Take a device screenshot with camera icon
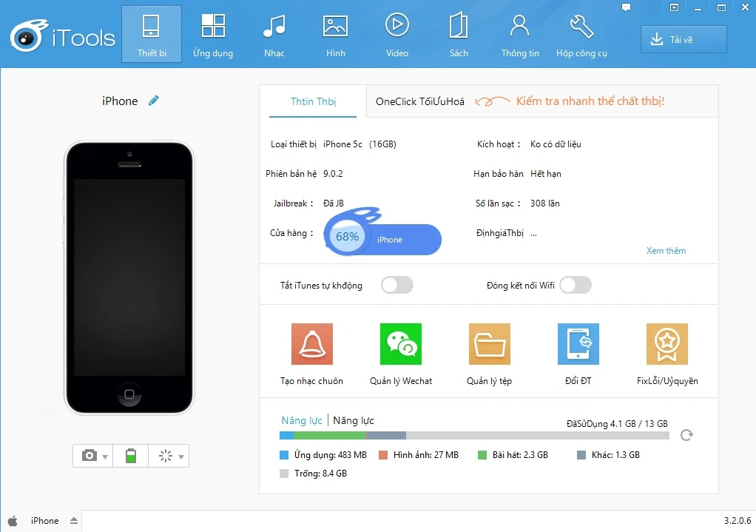The width and height of the screenshot is (756, 532). pos(90,455)
